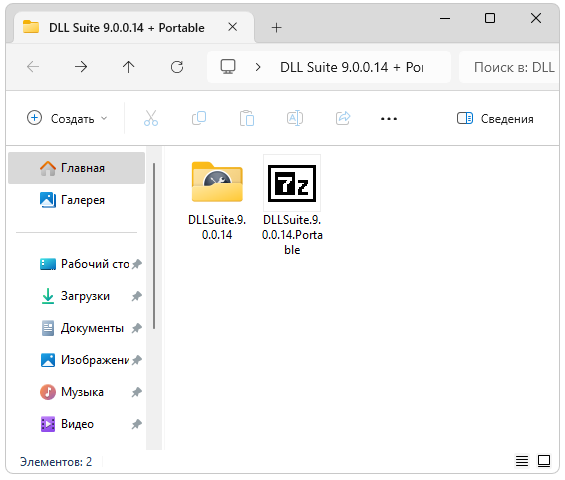The width and height of the screenshot is (565, 480).
Task: Open Рабочий стол in the sidebar
Action: pos(76,264)
